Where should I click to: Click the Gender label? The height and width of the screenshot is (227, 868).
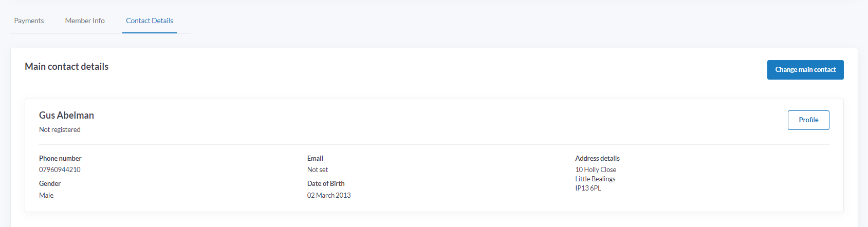(x=50, y=184)
